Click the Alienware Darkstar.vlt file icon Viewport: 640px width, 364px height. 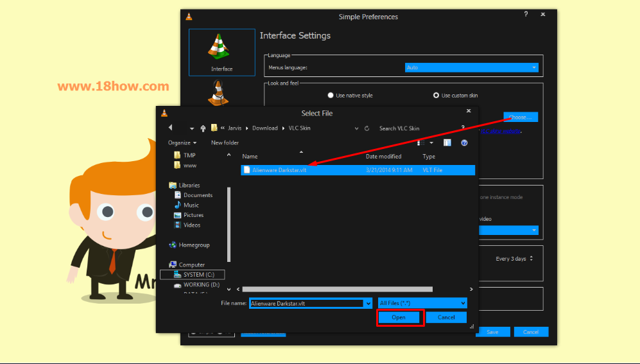click(246, 169)
